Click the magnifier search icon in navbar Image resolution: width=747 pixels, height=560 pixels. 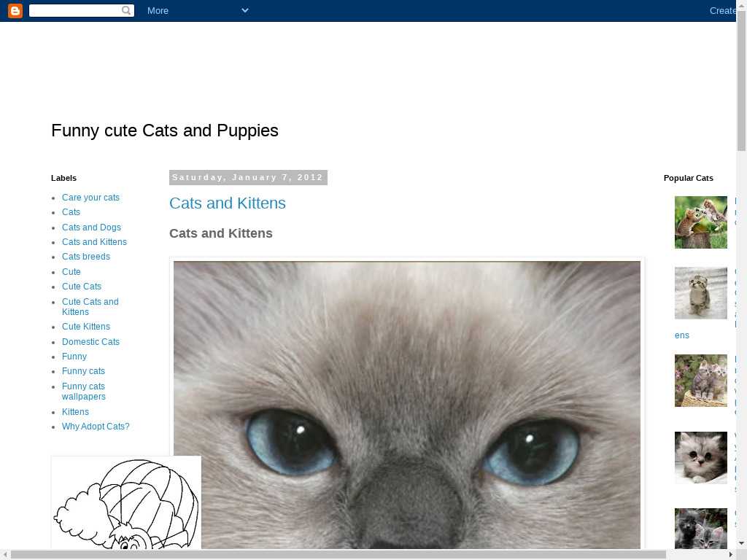coord(126,10)
